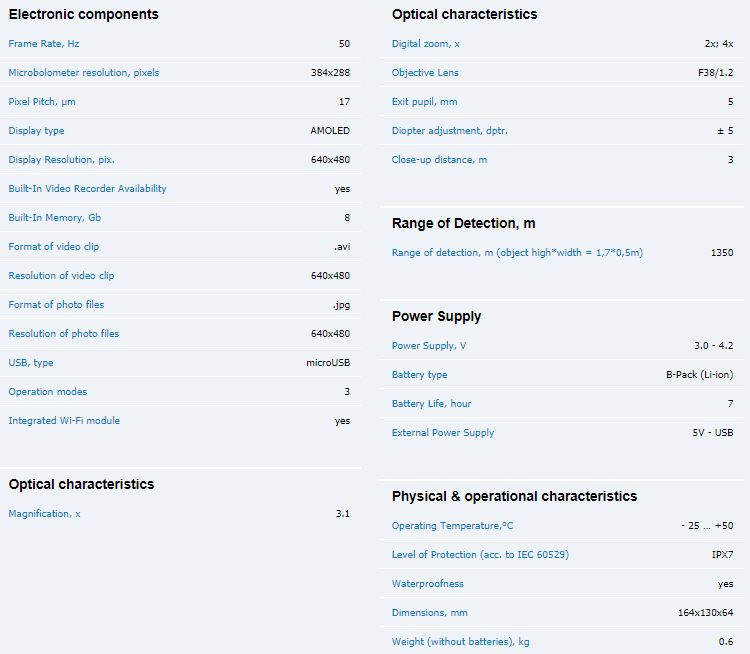Click the AMOLED display type value
750x654 pixels.
[x=330, y=131]
